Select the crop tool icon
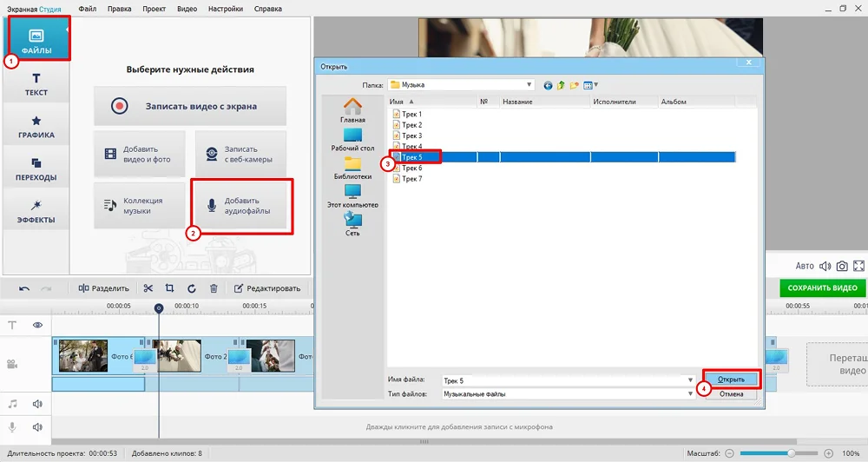 (x=170, y=288)
